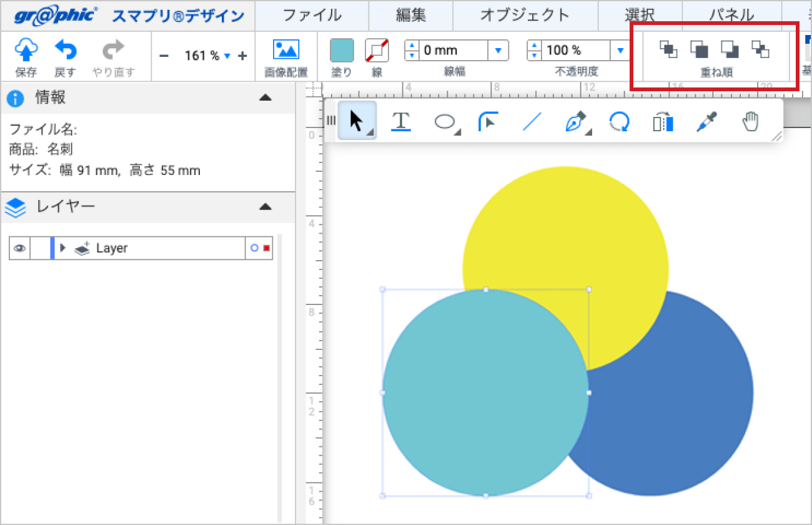Viewport: 812px width, 525px height.
Task: Select the Eyedropper tool
Action: tap(706, 122)
